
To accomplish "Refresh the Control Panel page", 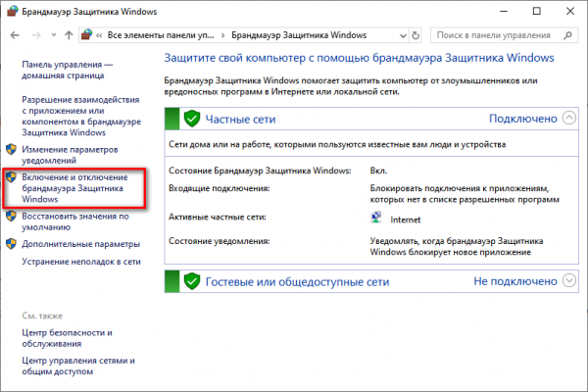I will point(416,35).
